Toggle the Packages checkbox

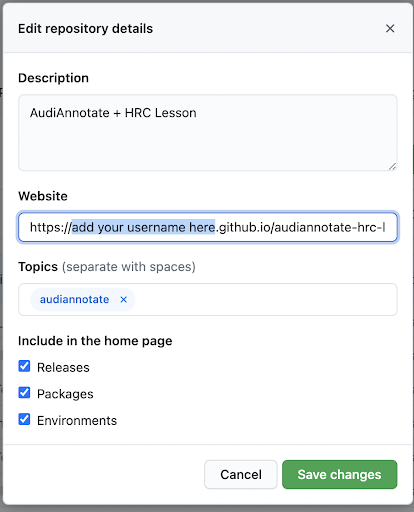click(24, 393)
